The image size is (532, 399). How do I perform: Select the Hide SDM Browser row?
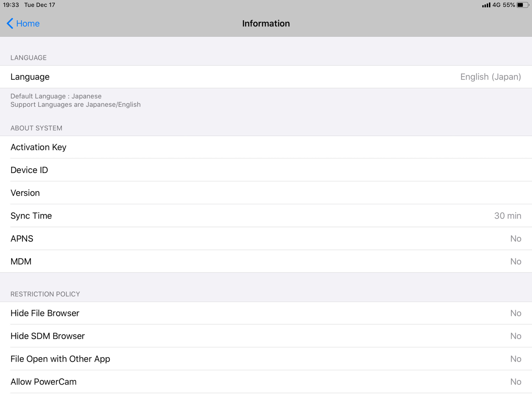click(266, 336)
